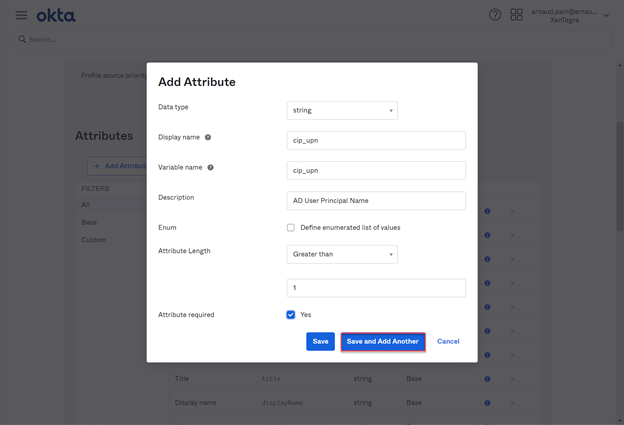Click the Okta logo

(56, 15)
